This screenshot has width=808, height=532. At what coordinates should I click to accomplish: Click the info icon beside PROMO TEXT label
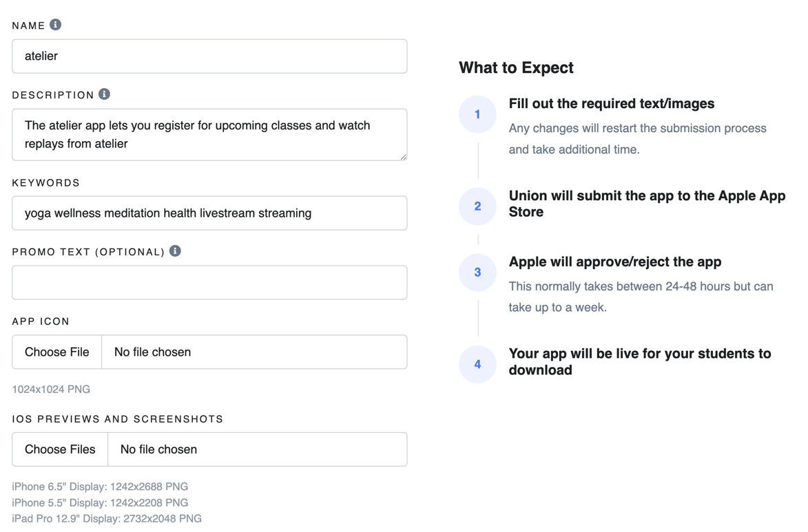(175, 251)
